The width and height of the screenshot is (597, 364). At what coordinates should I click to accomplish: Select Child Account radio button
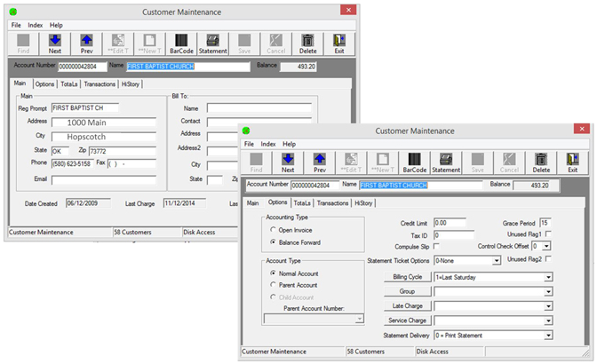tap(273, 297)
